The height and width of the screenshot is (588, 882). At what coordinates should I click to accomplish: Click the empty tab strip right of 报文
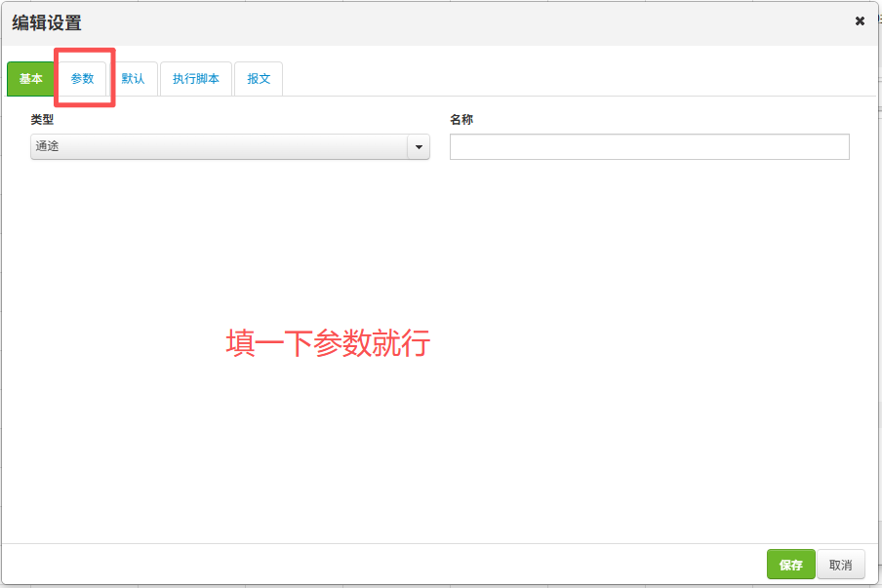click(576, 79)
